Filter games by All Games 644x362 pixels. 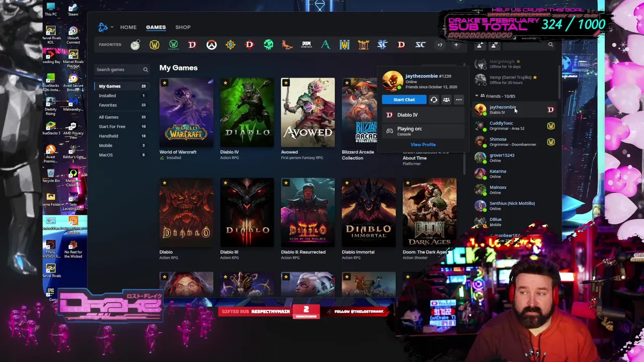[x=122, y=117]
